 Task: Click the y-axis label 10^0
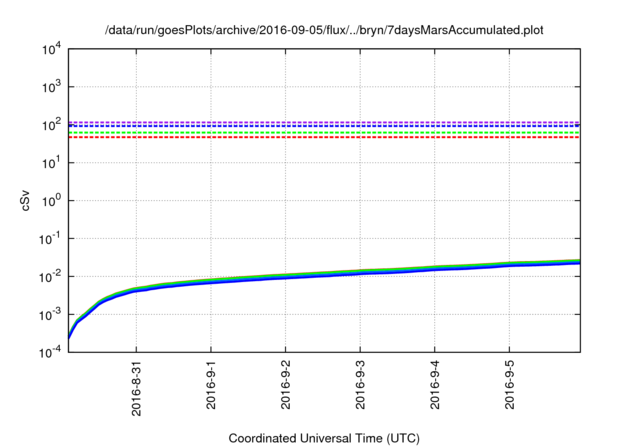51,201
